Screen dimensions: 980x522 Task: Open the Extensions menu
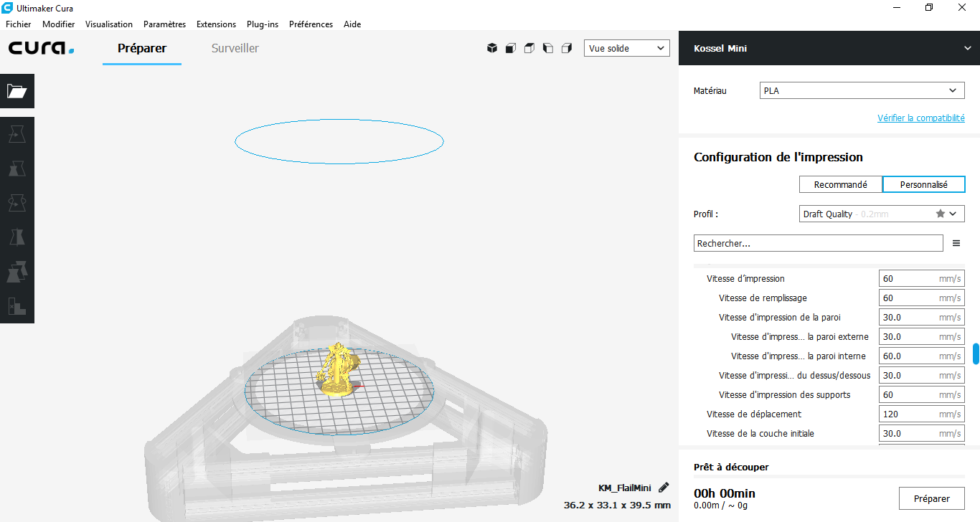click(216, 24)
